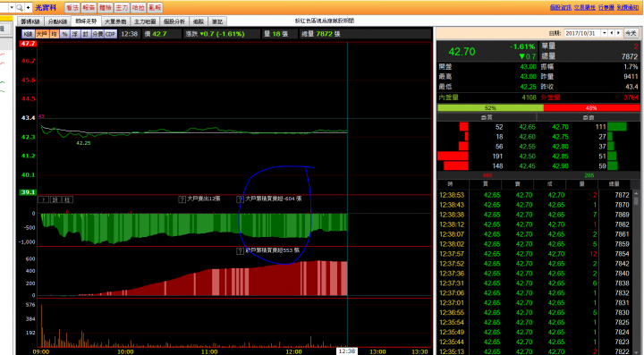Open the 主力地圖 tab
This screenshot has height=355, width=644.
[145, 21]
